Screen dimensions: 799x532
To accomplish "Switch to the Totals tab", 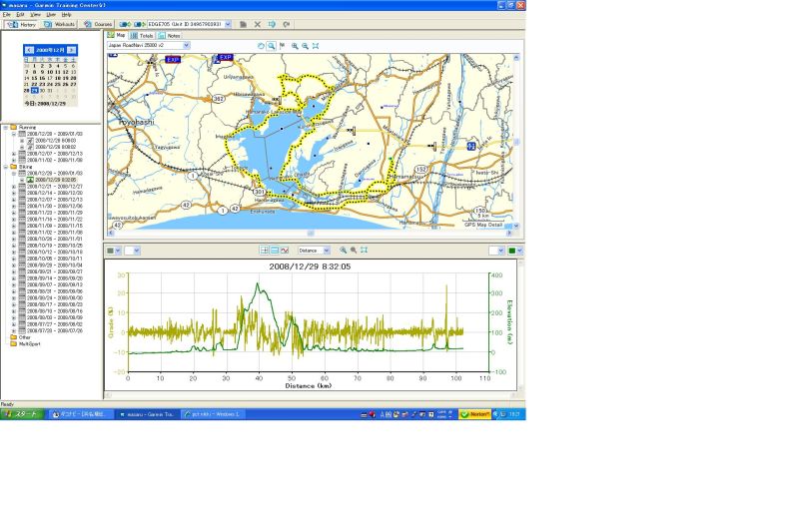I will click(x=141, y=36).
